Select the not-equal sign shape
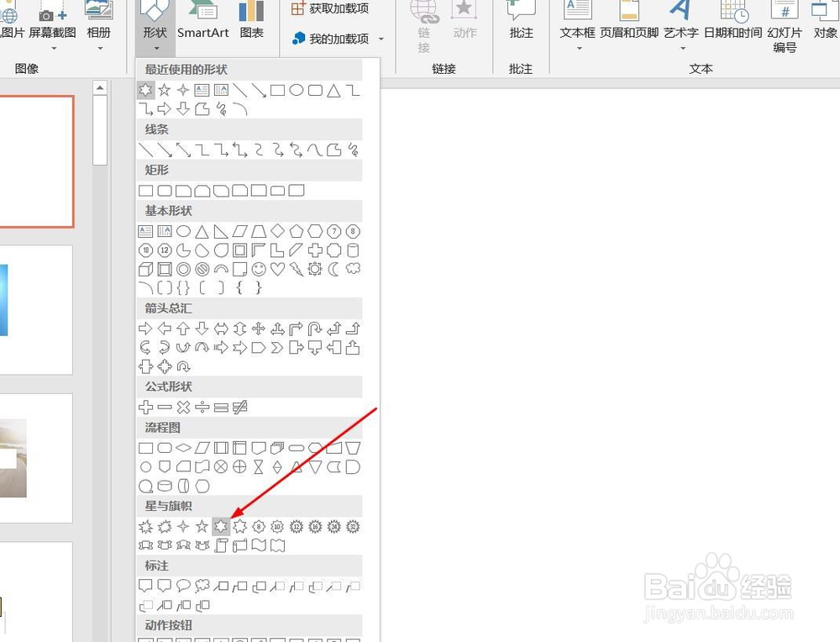This screenshot has width=840, height=642. coord(239,408)
